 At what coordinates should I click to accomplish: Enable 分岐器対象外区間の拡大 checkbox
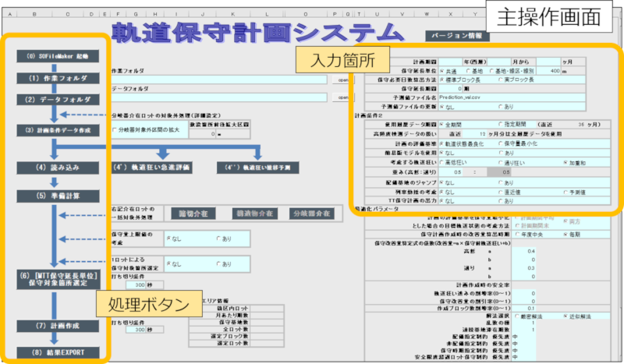click(x=115, y=129)
